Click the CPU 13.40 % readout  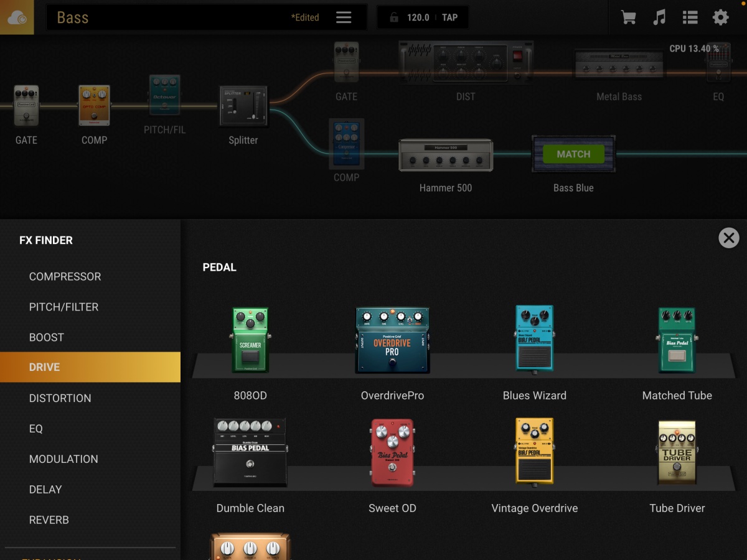point(694,49)
